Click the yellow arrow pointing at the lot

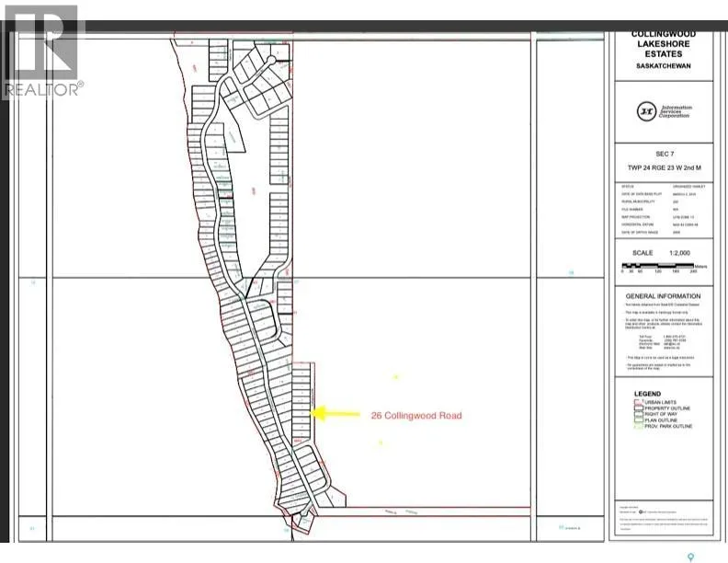pyautogui.click(x=335, y=413)
